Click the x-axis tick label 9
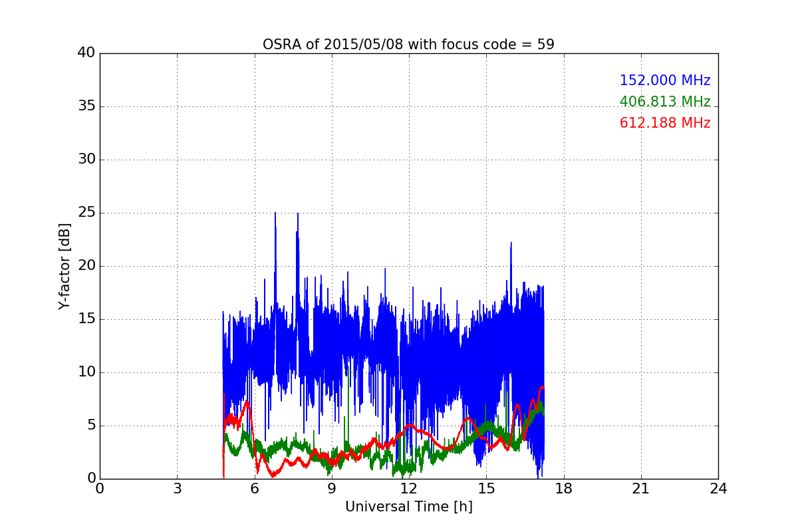The height and width of the screenshot is (532, 798). point(332,489)
